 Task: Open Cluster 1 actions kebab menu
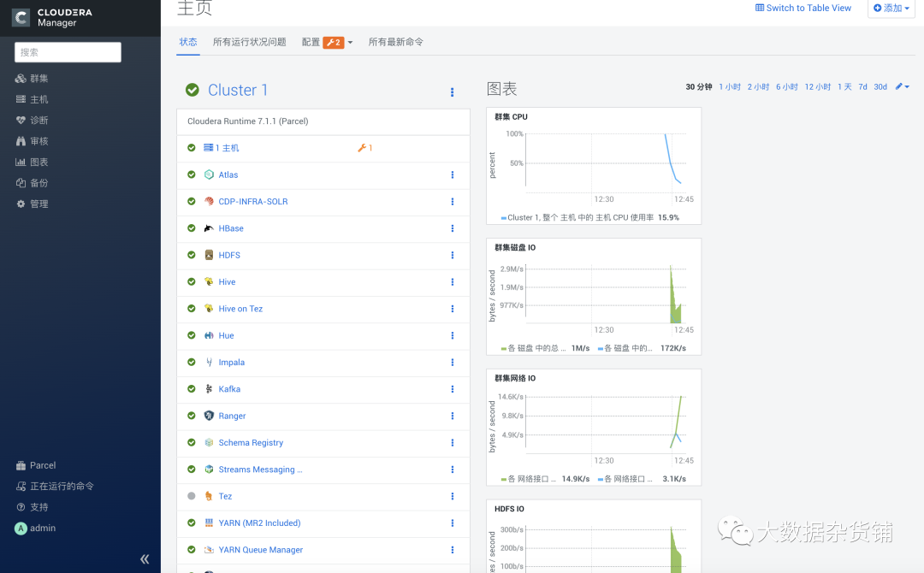(452, 92)
